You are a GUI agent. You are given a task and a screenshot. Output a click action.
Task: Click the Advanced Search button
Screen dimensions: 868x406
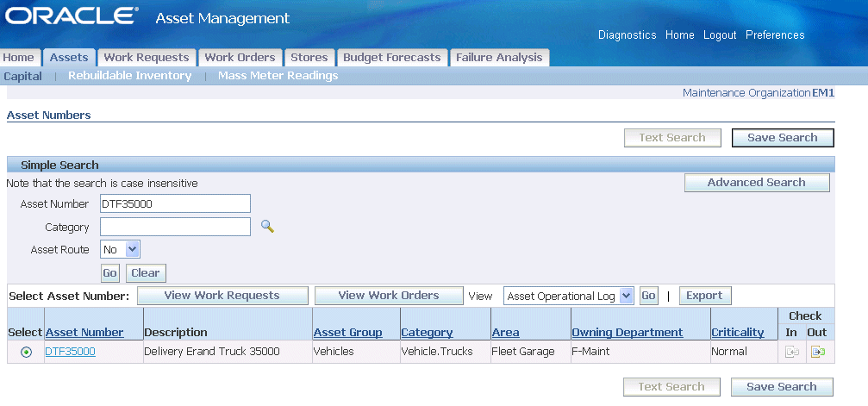point(757,183)
